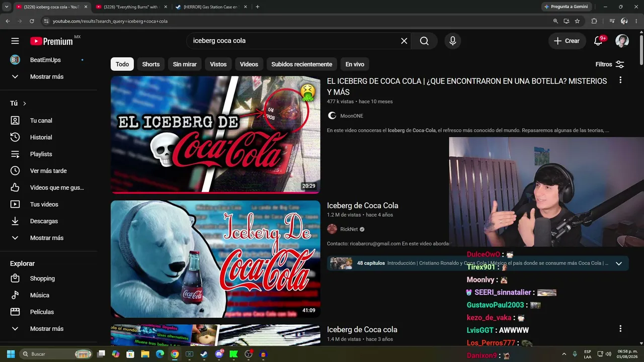Show hidden system tray icons
This screenshot has height=362, width=644.
(x=563, y=354)
